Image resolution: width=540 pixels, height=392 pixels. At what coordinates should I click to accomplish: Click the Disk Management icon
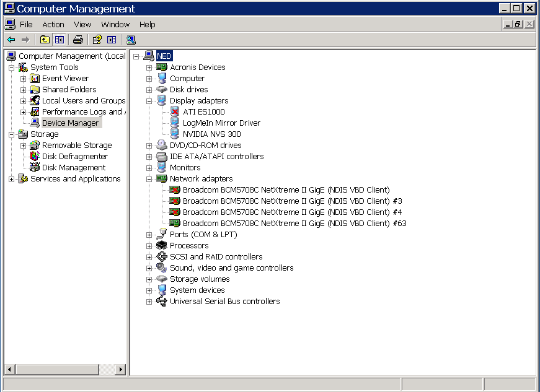click(35, 167)
